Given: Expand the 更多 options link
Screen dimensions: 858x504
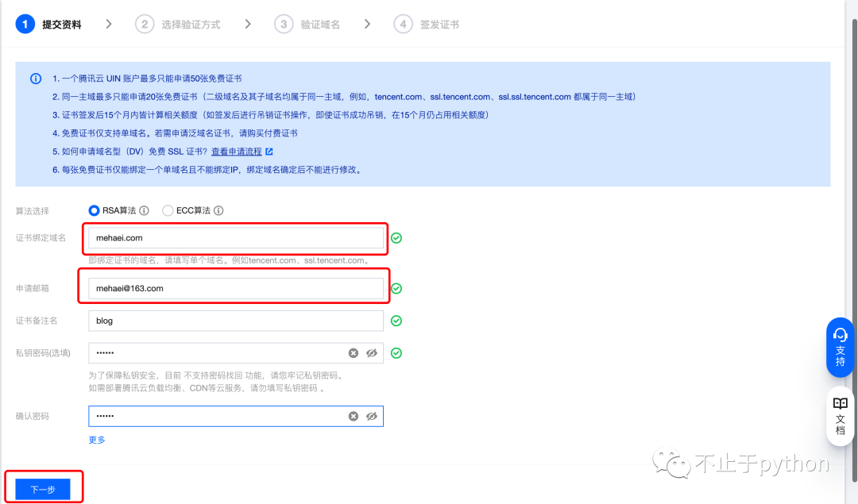Looking at the screenshot, I should click(x=97, y=440).
